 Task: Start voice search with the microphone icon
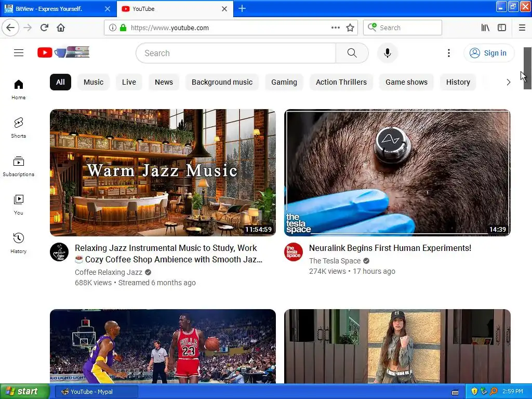(387, 53)
